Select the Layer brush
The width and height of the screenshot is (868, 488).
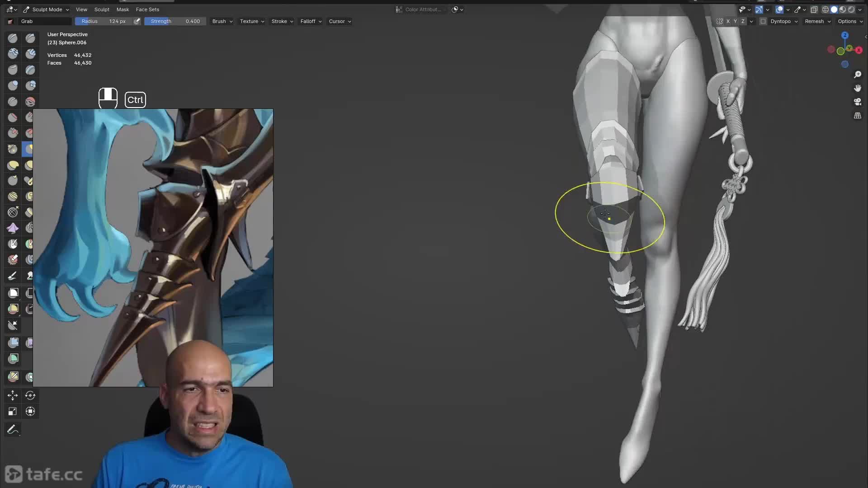[30, 70]
